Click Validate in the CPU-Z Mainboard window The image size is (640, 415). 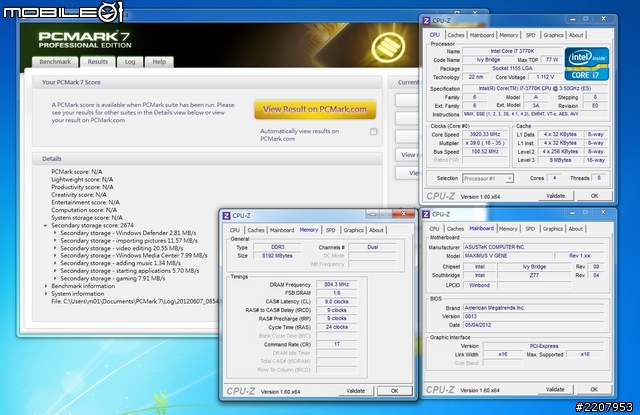pos(555,389)
